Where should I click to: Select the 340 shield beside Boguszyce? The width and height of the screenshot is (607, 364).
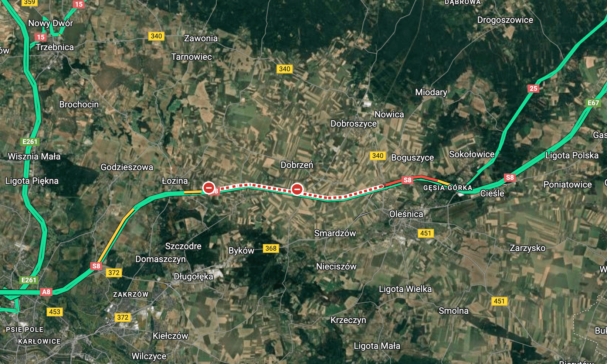click(378, 156)
